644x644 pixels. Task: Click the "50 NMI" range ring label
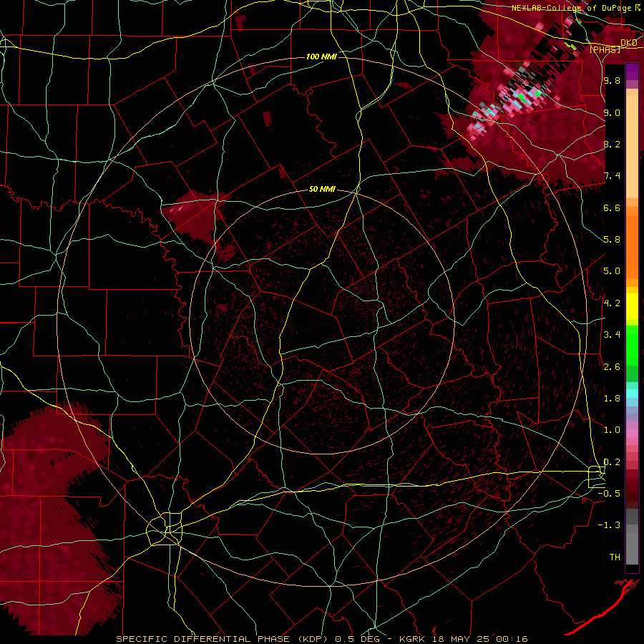click(322, 190)
